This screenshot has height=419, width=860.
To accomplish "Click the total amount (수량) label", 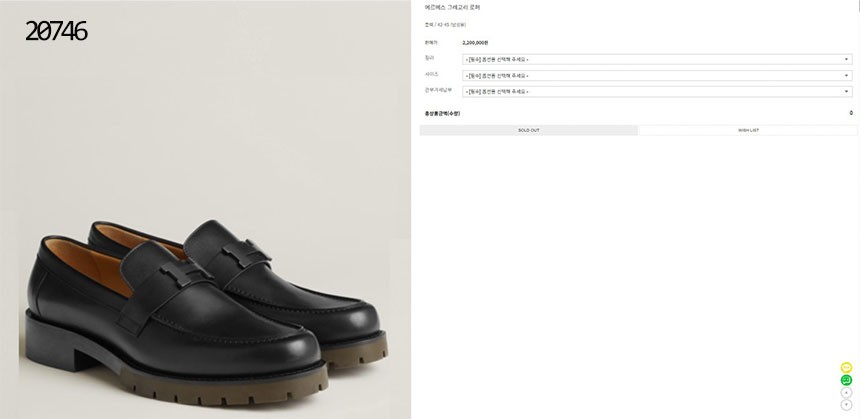I will pyautogui.click(x=442, y=114).
